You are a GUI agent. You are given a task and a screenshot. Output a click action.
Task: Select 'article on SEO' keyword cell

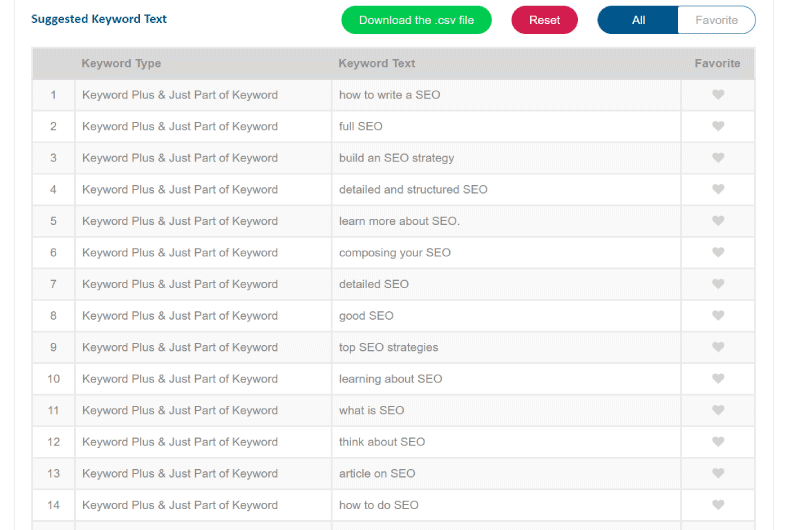[x=506, y=473]
